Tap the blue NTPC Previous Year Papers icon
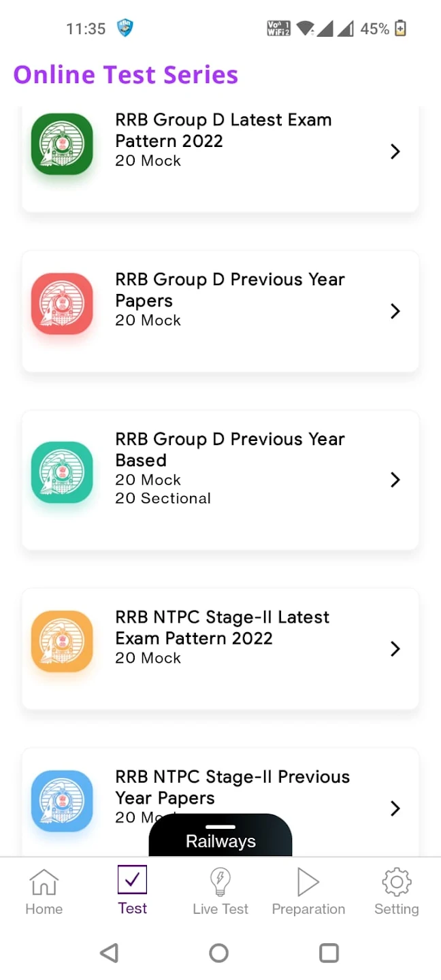Screen dimensions: 441x980 tap(62, 801)
